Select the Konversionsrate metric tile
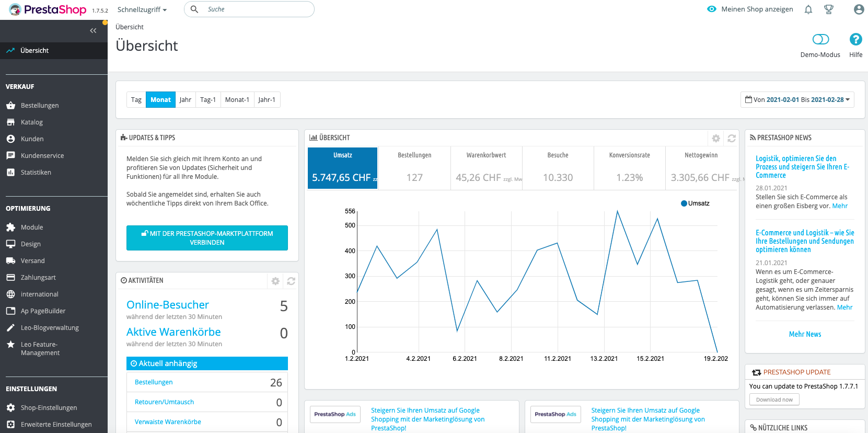The image size is (868, 433). pos(630,168)
